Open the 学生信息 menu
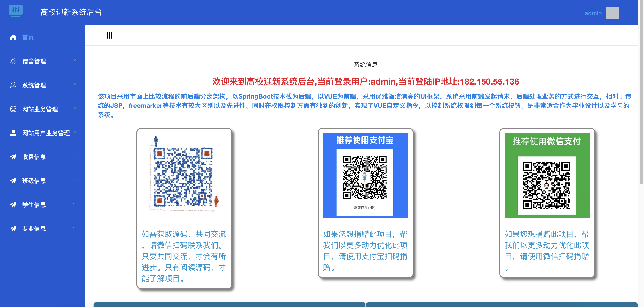This screenshot has height=307, width=644. [x=42, y=205]
